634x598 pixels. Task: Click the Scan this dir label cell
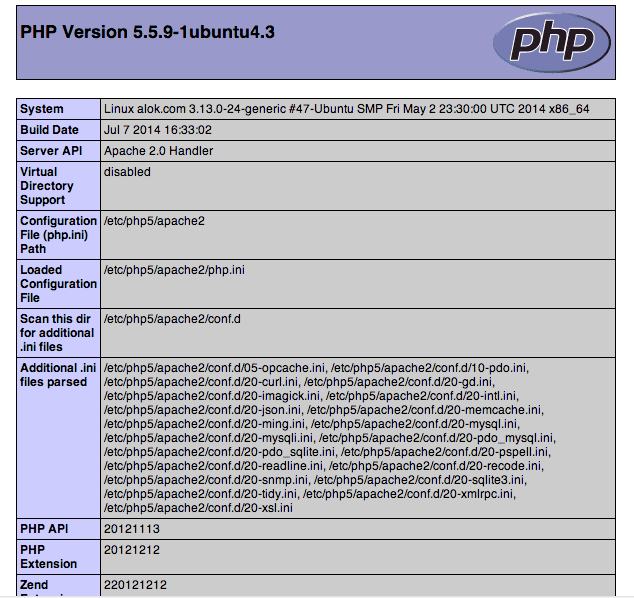pos(57,332)
